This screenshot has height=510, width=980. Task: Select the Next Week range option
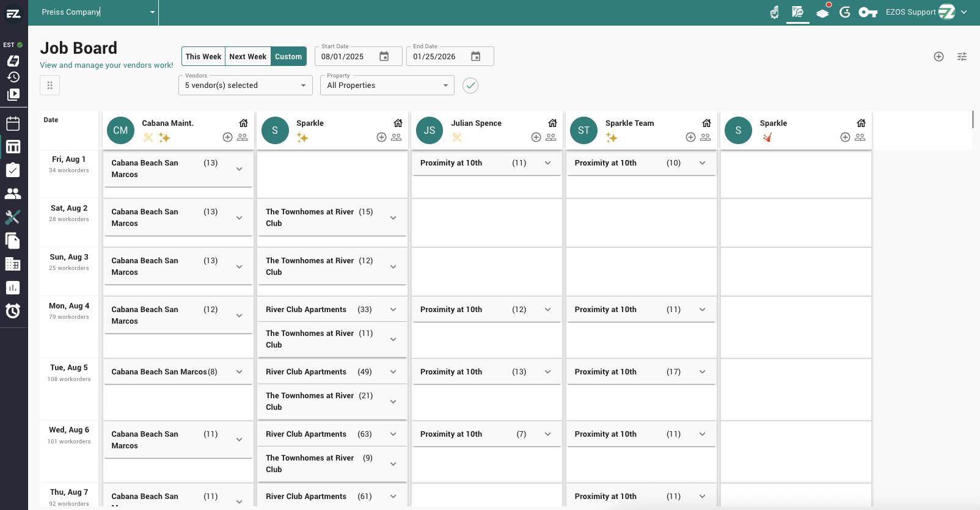point(248,56)
